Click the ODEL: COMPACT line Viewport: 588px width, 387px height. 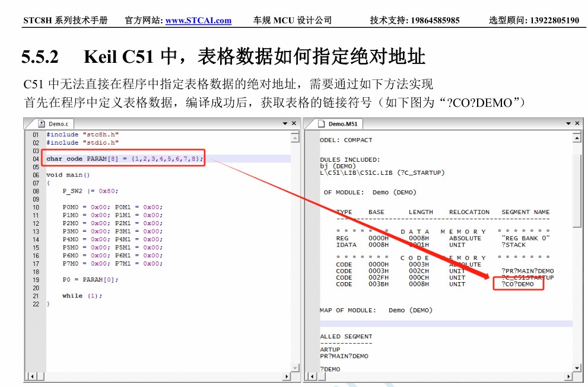(x=346, y=140)
